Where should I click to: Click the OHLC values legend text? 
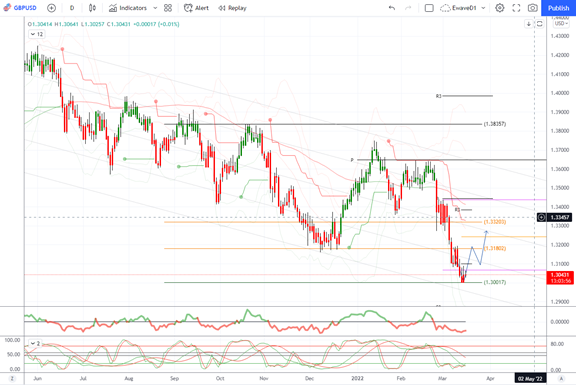[x=104, y=24]
